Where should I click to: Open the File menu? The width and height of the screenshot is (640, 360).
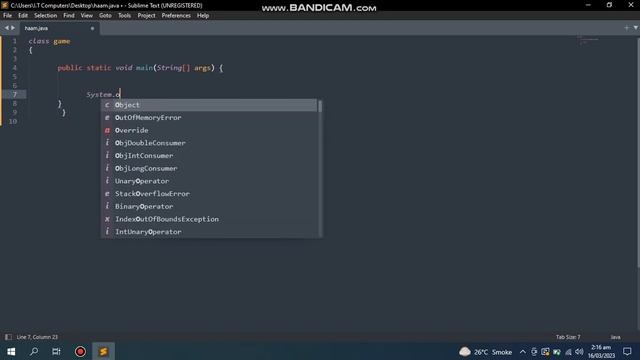click(x=7, y=16)
